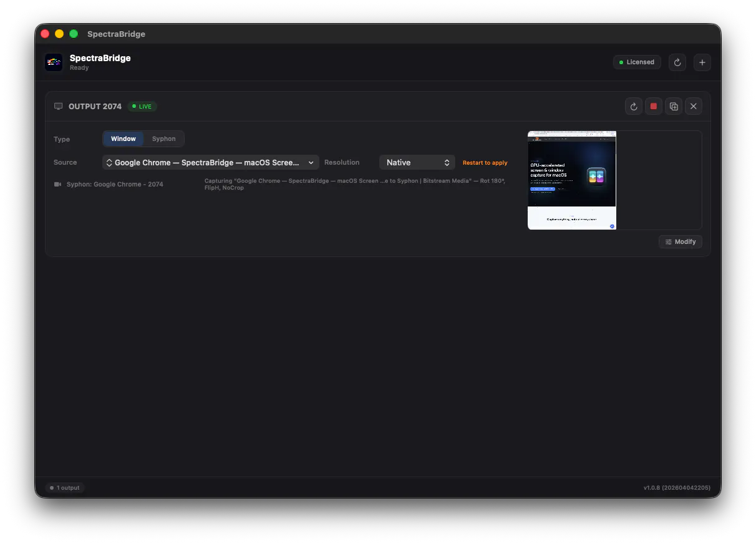This screenshot has height=544, width=756.
Task: Click the global refresh icon in header
Action: coord(677,62)
